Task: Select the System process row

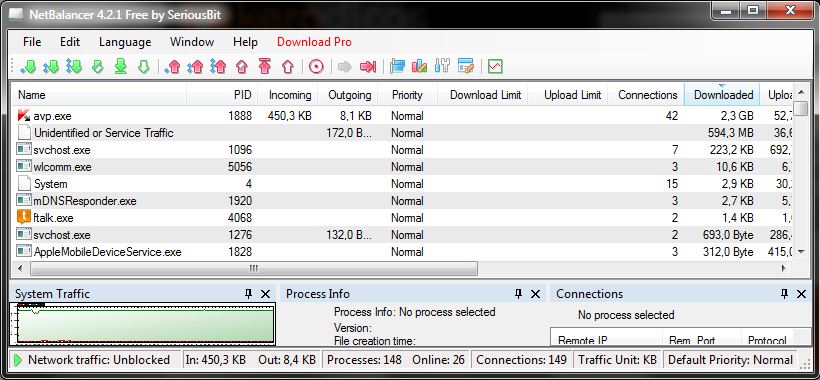Action: pos(403,184)
